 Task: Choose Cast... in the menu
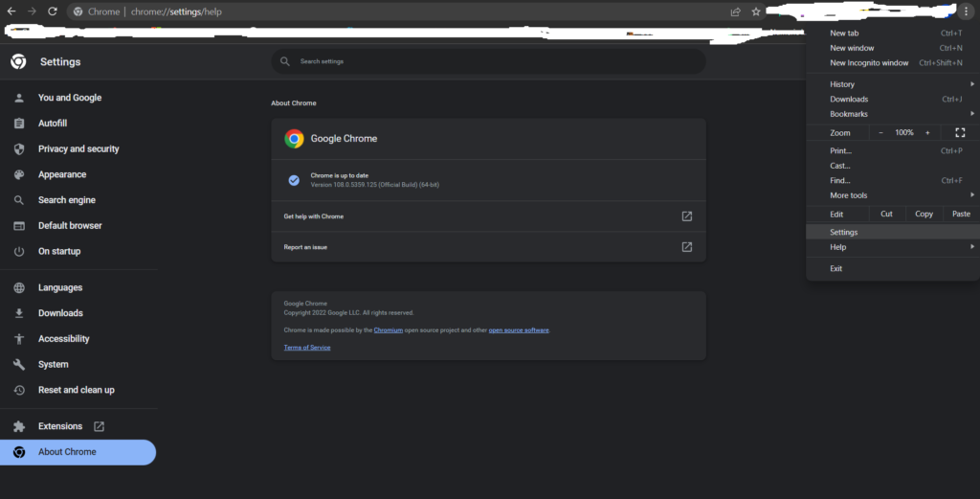(x=893, y=166)
